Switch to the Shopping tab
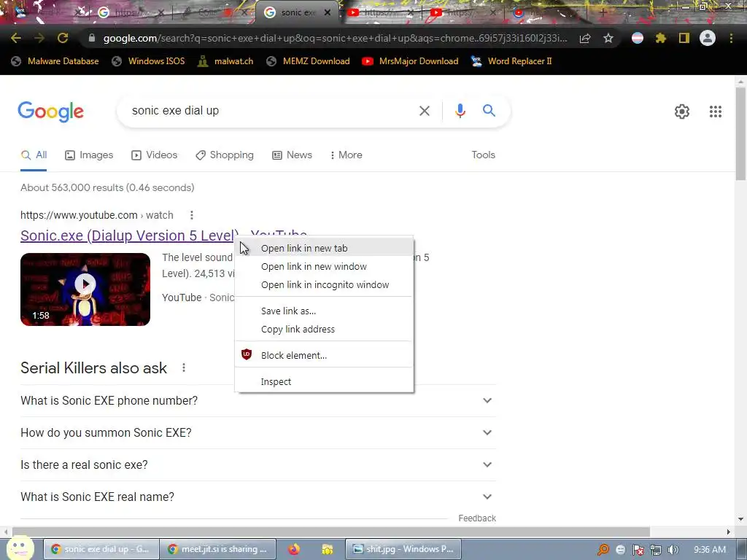Image resolution: width=747 pixels, height=560 pixels. [x=225, y=155]
